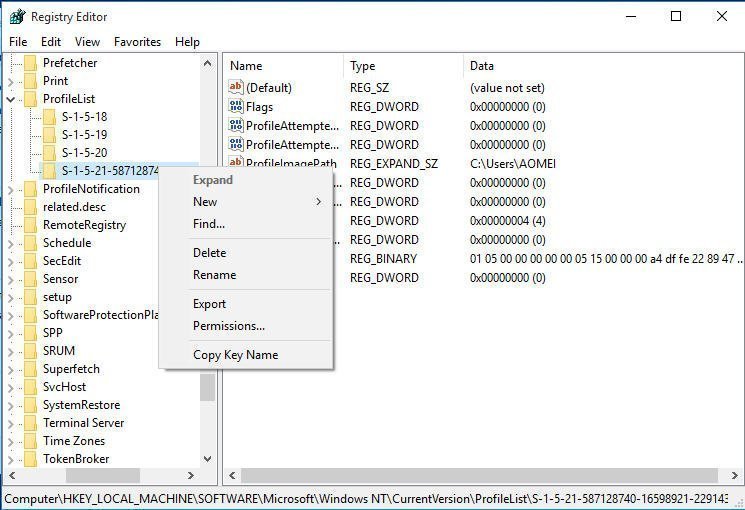Click the Terminal Server folder icon
This screenshot has width=745, height=510.
pyautogui.click(x=30, y=423)
